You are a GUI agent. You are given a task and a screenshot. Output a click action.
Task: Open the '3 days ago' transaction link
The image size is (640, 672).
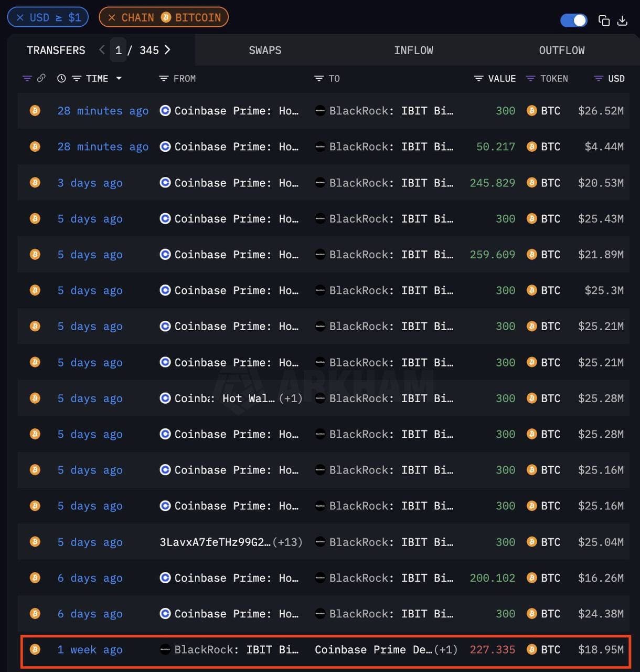pyautogui.click(x=90, y=183)
